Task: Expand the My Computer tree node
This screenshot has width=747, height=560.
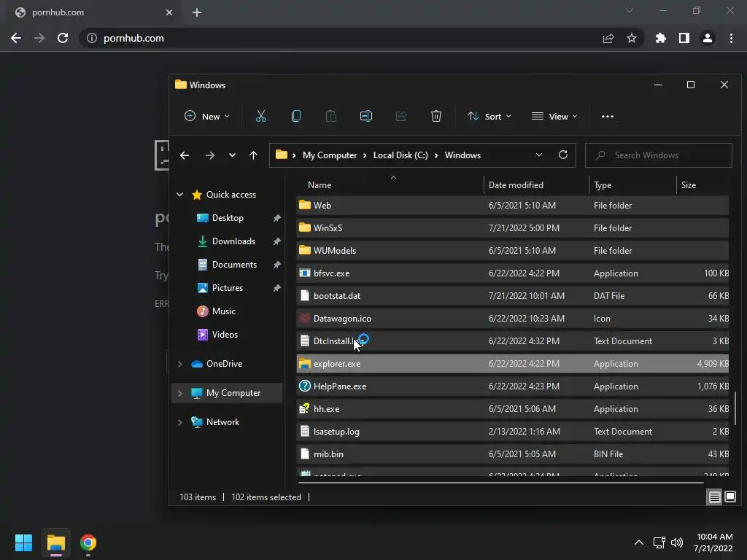Action: click(180, 393)
